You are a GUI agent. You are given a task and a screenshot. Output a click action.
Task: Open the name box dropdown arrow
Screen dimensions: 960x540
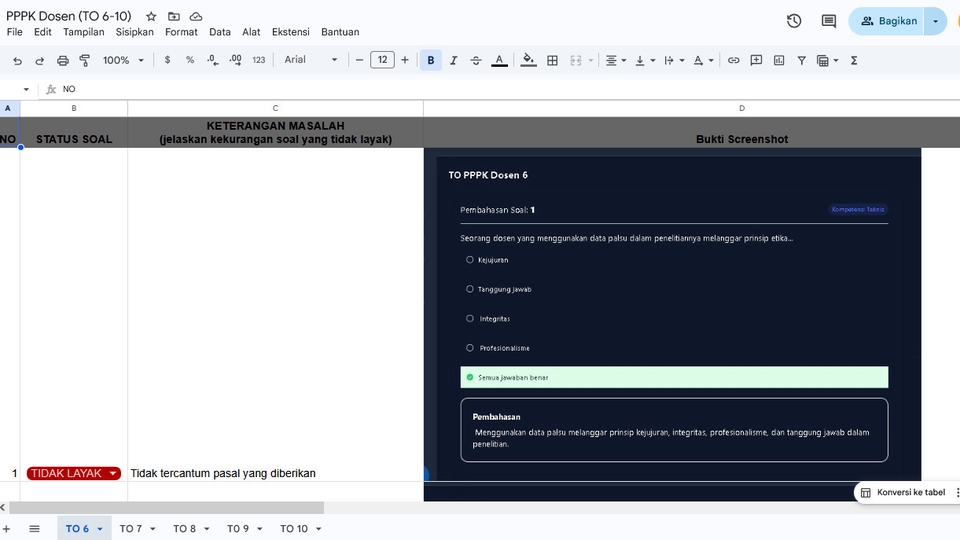[x=26, y=89]
